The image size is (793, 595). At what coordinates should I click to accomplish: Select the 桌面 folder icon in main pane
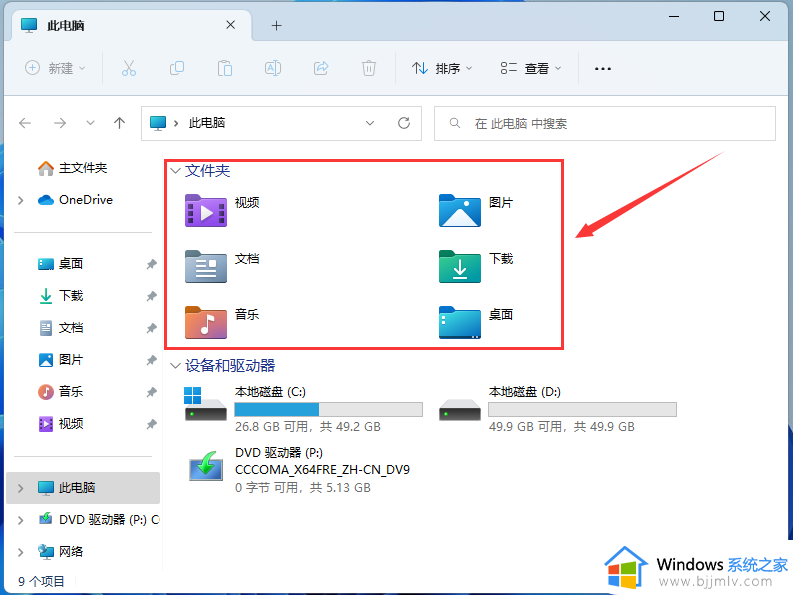[x=460, y=322]
